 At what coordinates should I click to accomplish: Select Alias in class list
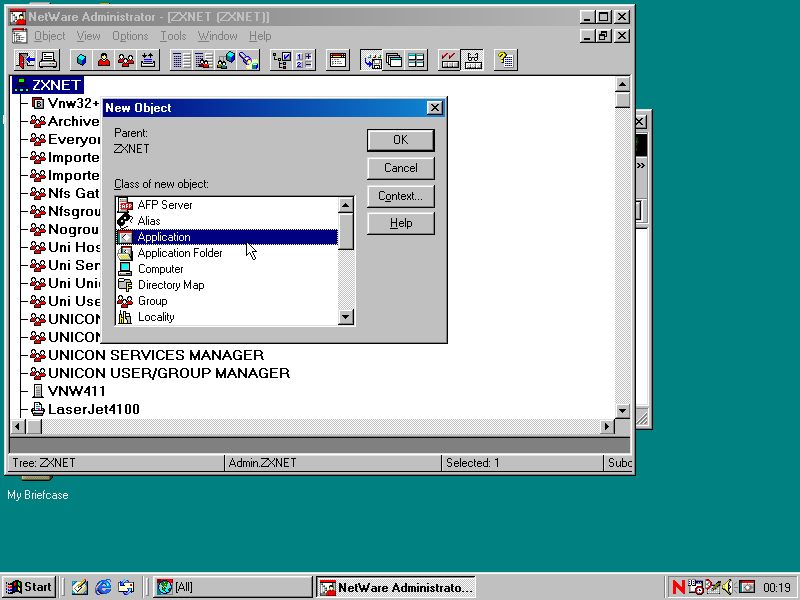click(227, 221)
